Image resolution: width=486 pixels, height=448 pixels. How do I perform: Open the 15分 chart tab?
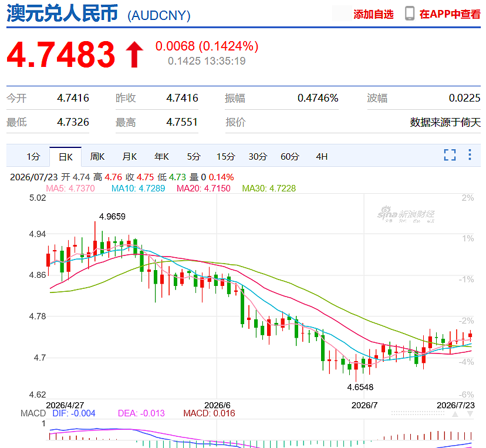pyautogui.click(x=225, y=157)
